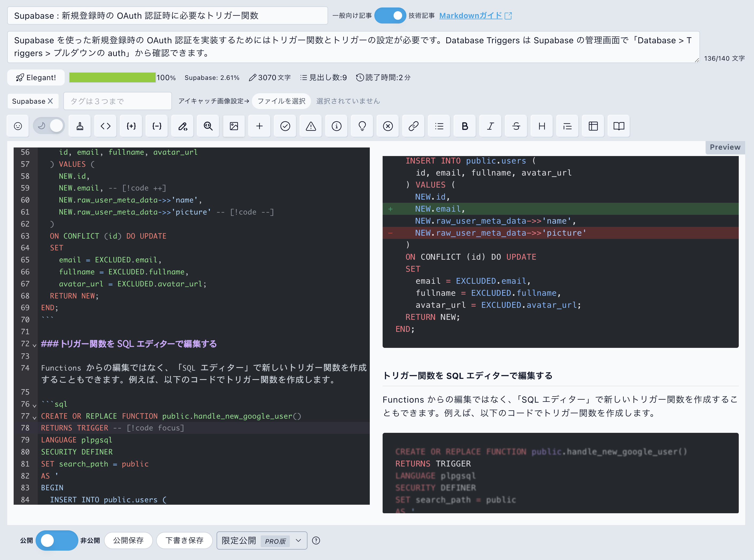This screenshot has height=560, width=754.
Task: Remove the Supabase tag with its X
Action: click(x=50, y=101)
